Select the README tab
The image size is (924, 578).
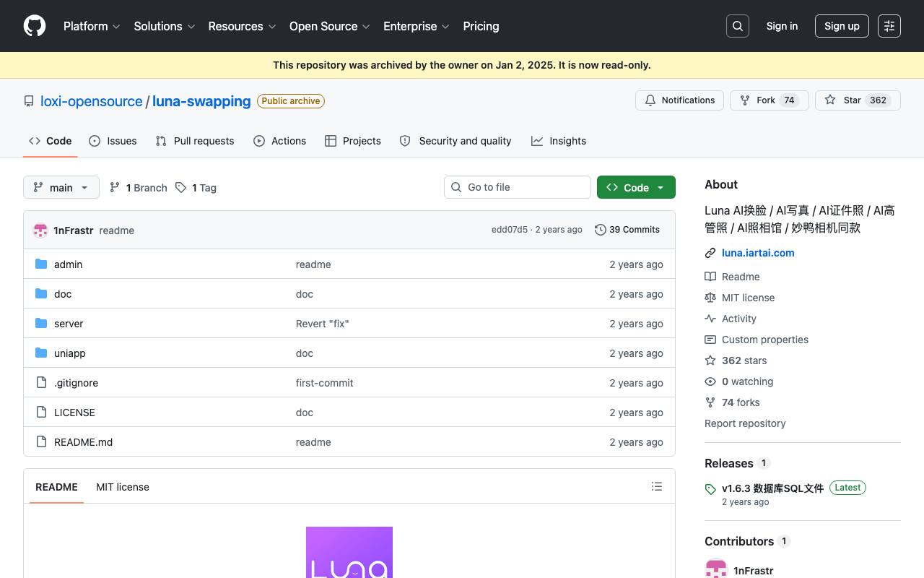56,487
